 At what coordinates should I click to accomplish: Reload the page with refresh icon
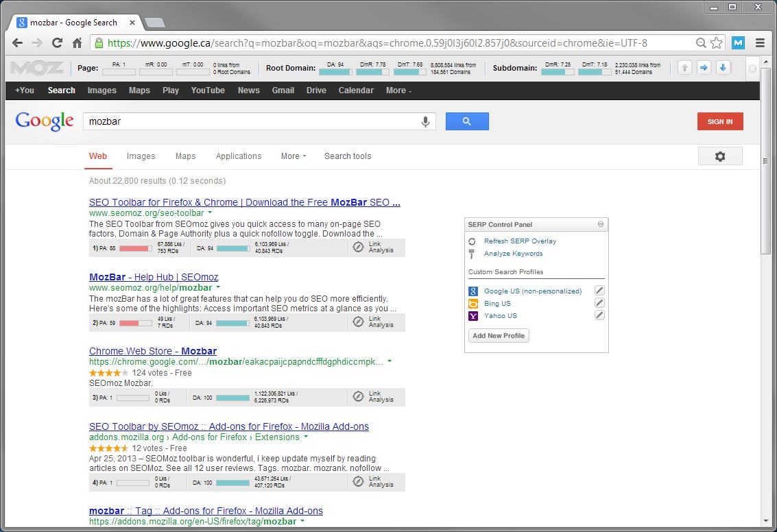(x=57, y=43)
